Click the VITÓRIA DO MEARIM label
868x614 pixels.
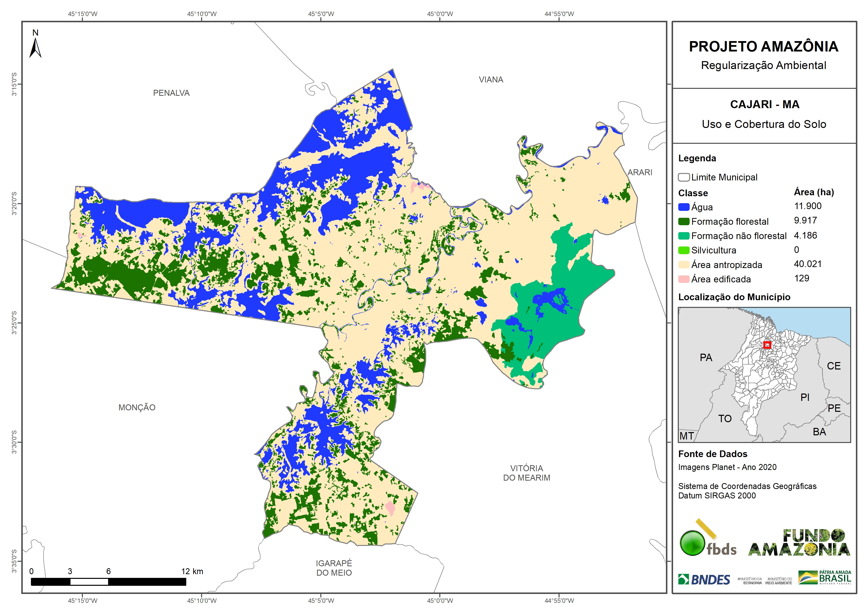point(526,473)
